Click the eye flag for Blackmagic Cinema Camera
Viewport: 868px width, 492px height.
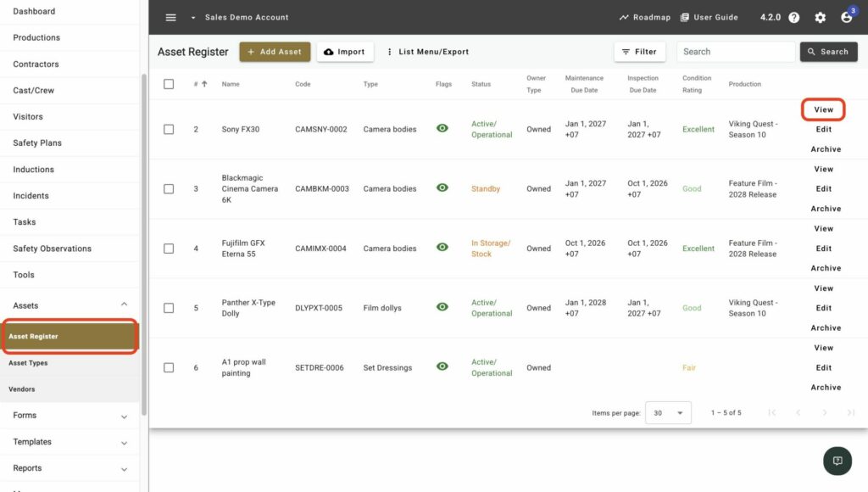click(x=442, y=187)
